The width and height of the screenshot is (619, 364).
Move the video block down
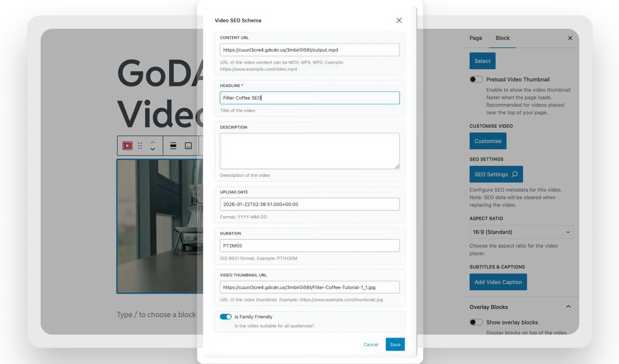153,149
